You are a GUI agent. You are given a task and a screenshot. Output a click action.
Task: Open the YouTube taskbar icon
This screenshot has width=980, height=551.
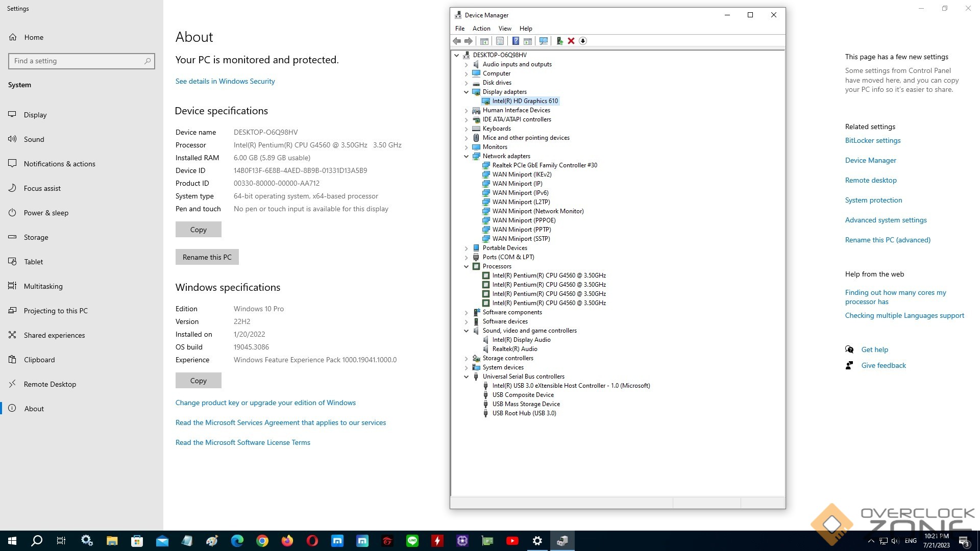(512, 541)
